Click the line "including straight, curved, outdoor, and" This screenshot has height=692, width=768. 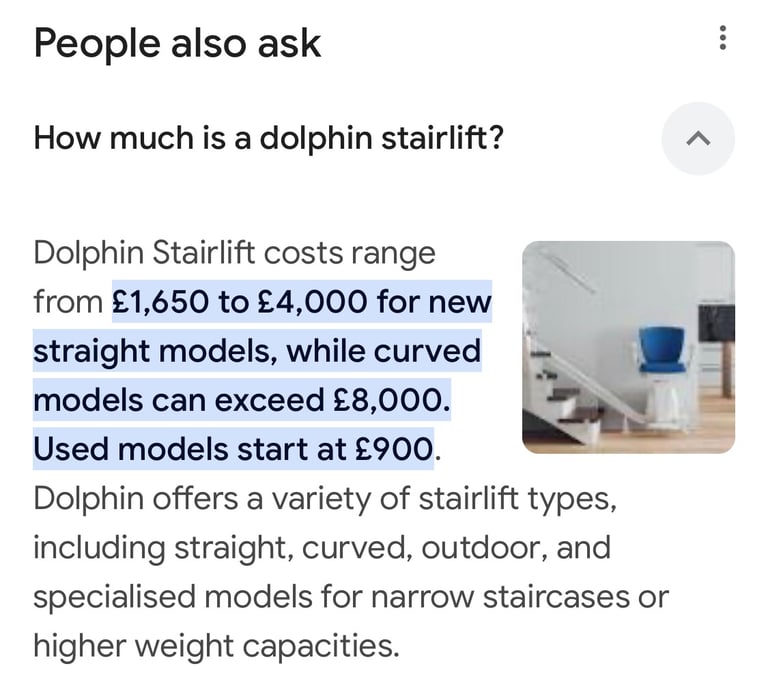coord(322,548)
